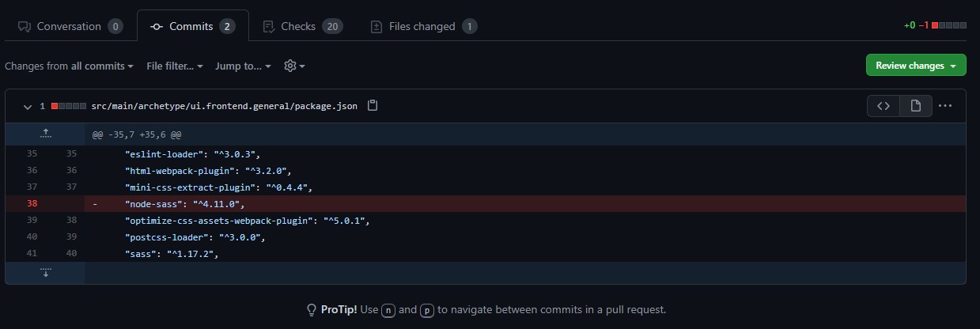
Task: Switch to rich diff view
Action: 915,105
